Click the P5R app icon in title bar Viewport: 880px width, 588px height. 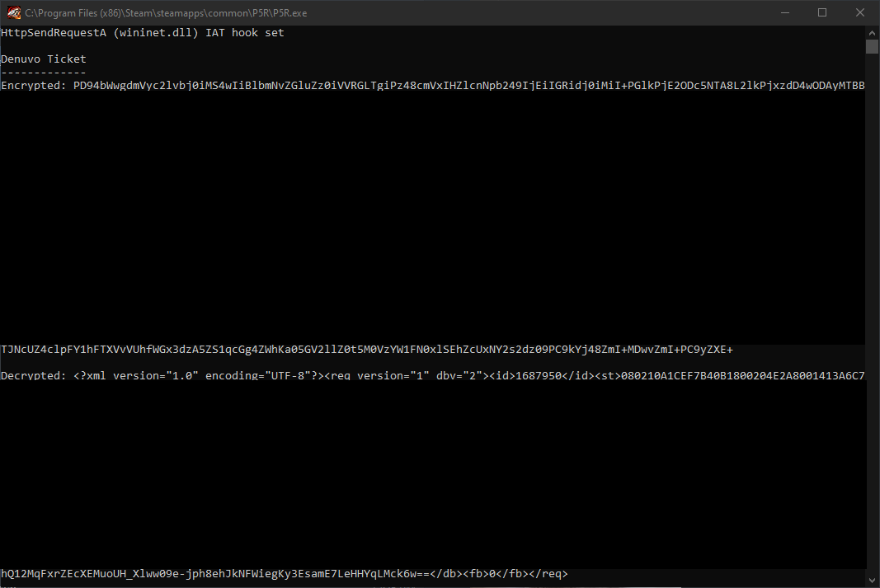point(14,12)
